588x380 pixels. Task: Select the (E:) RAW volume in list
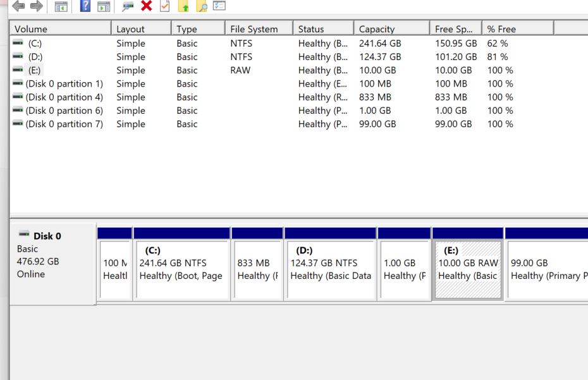(35, 70)
